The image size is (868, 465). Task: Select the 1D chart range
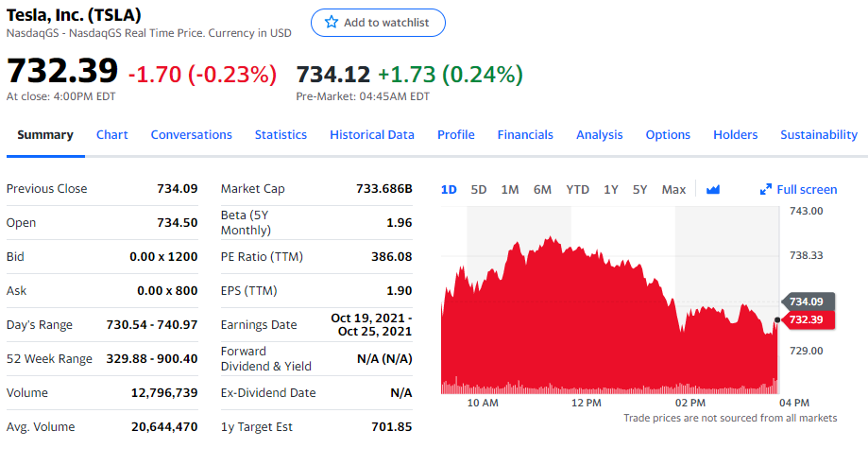pos(449,190)
